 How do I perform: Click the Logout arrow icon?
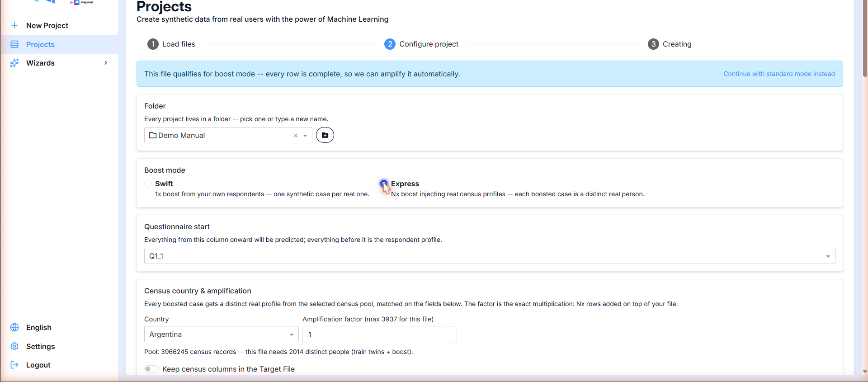point(14,365)
